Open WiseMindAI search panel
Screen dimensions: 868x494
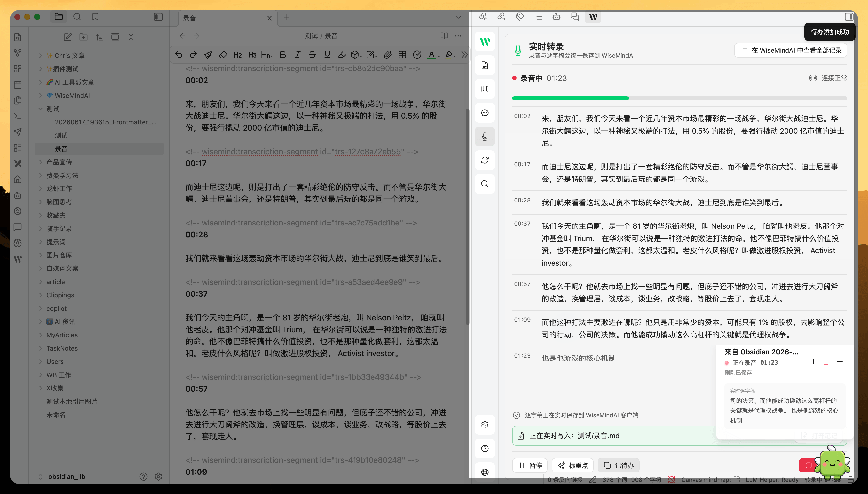click(x=485, y=184)
